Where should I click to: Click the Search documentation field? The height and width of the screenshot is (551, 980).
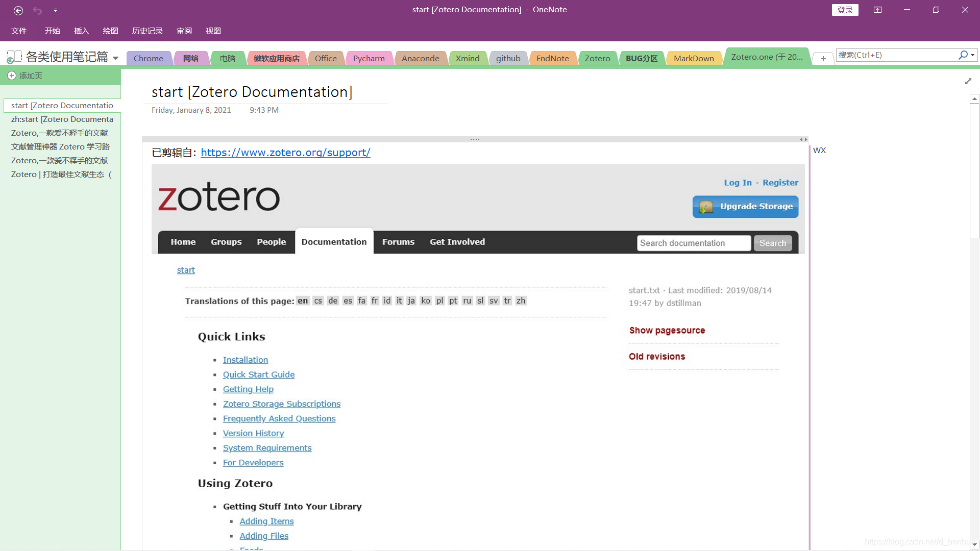coord(694,243)
